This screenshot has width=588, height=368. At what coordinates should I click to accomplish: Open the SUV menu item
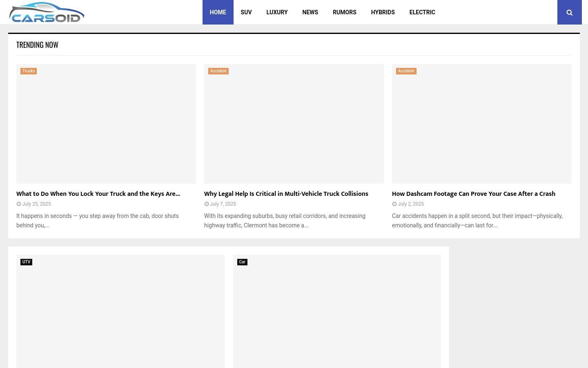[x=246, y=12]
